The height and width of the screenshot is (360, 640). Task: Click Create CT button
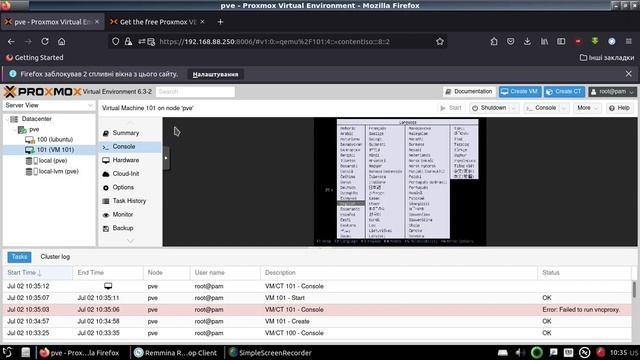[x=564, y=91]
